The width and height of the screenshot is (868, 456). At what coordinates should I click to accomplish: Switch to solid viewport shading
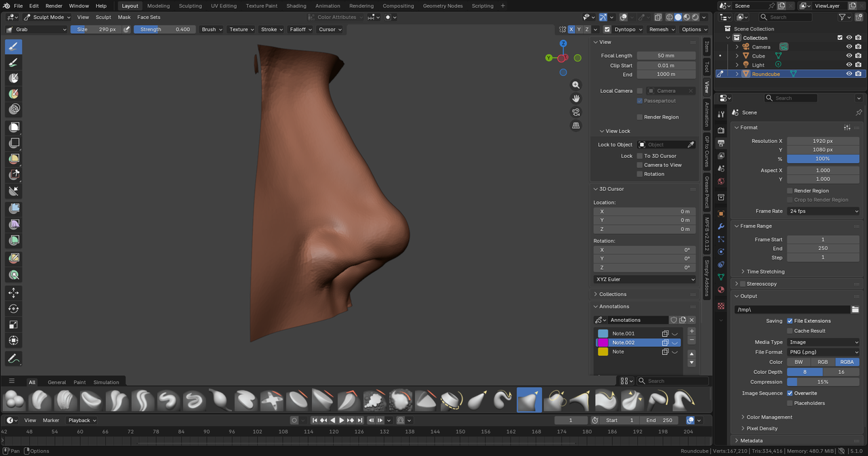pyautogui.click(x=677, y=17)
